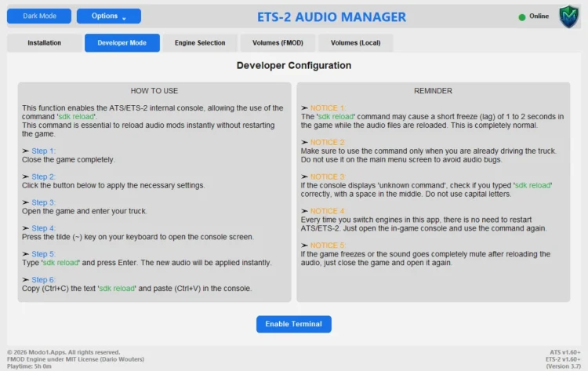This screenshot has height=371, width=588.
Task: Click the Step 2 label
Action: click(43, 176)
